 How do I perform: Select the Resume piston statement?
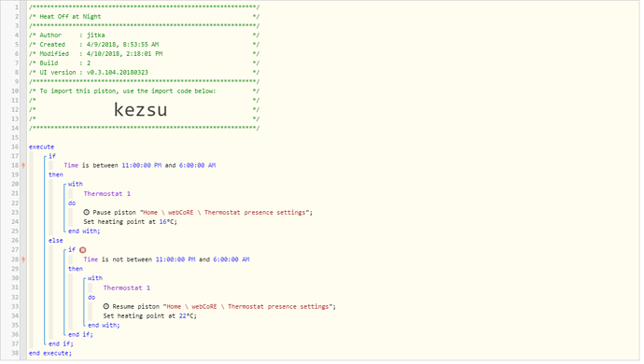(219, 306)
